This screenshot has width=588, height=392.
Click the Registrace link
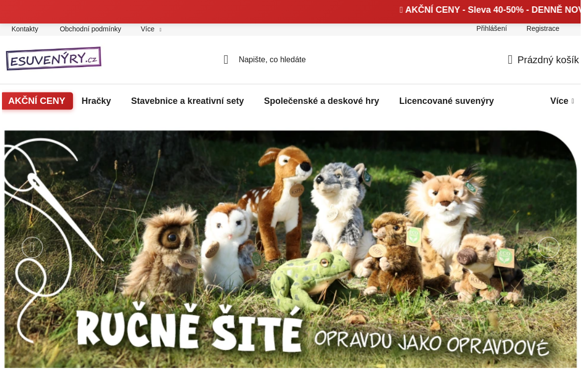pos(543,28)
